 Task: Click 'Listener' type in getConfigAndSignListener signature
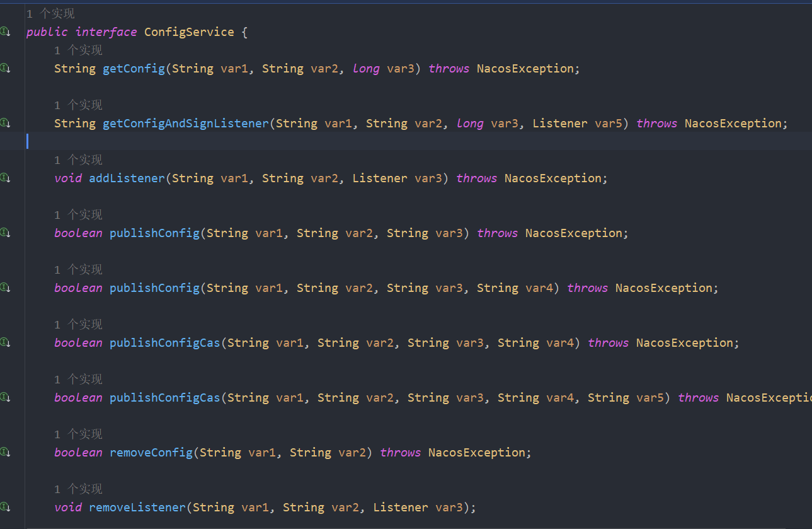tap(560, 124)
